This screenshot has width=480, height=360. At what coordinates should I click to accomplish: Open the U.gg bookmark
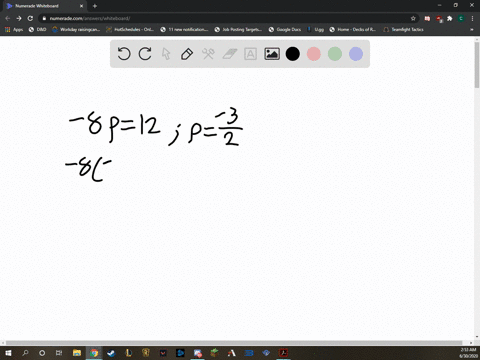315,29
